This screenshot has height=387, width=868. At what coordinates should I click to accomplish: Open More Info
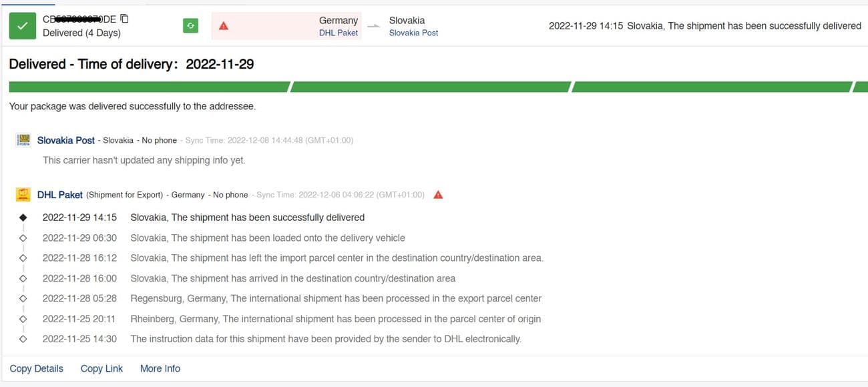(160, 368)
